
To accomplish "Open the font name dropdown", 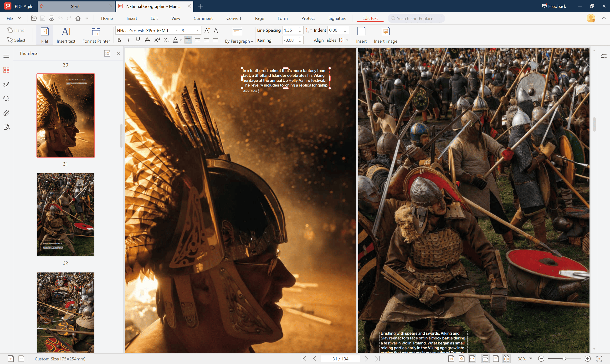I will tap(176, 31).
